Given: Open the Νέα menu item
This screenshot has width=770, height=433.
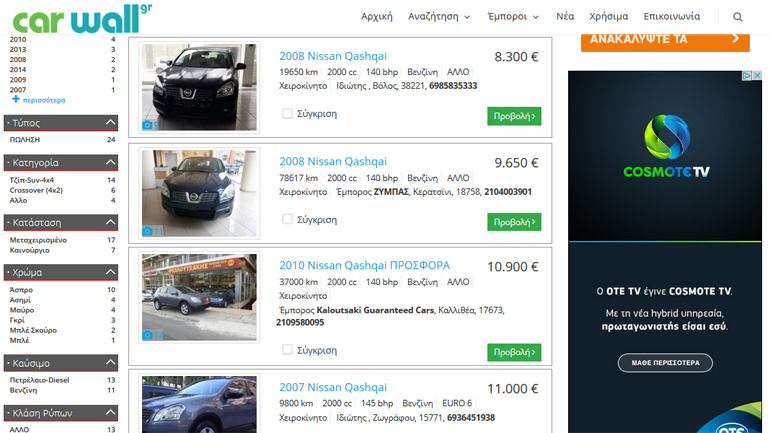Looking at the screenshot, I should 565,17.
